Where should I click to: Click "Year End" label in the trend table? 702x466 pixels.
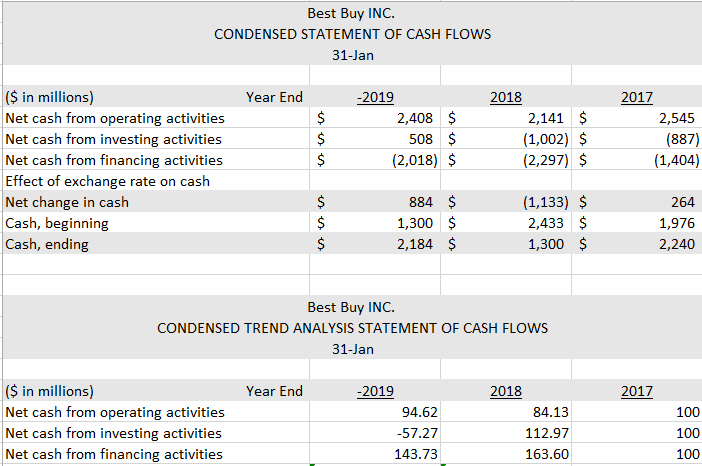pos(274,391)
